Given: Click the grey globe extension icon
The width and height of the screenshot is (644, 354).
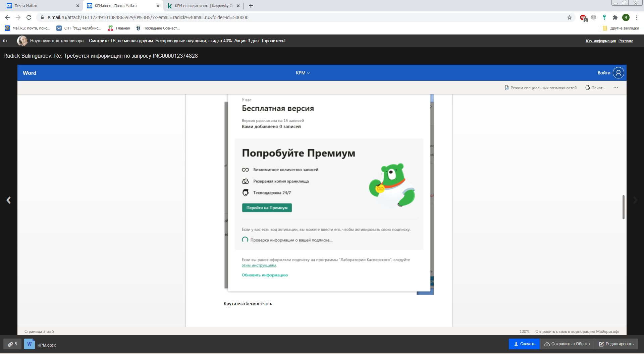Looking at the screenshot, I should coord(594,17).
